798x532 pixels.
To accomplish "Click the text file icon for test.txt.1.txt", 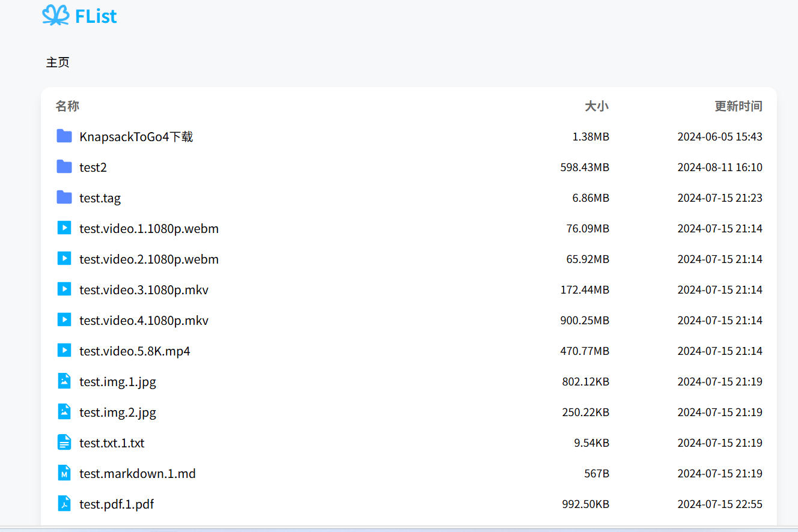I will pos(64,443).
